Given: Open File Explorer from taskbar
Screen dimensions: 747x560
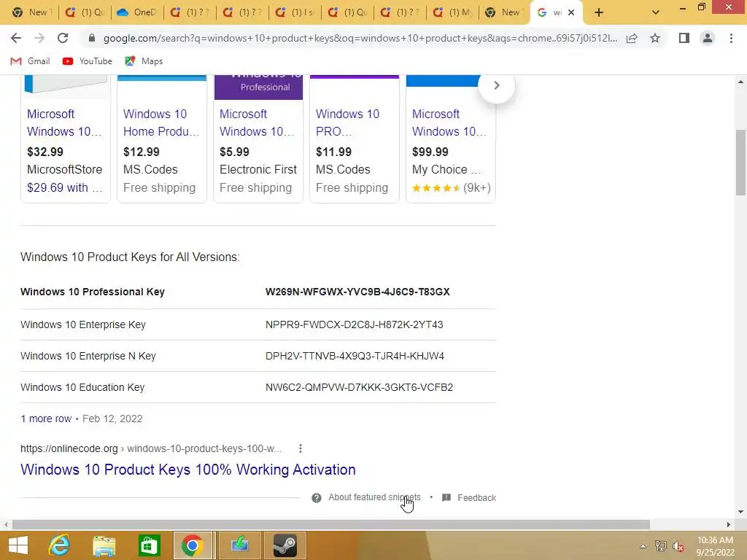Looking at the screenshot, I should 104,545.
